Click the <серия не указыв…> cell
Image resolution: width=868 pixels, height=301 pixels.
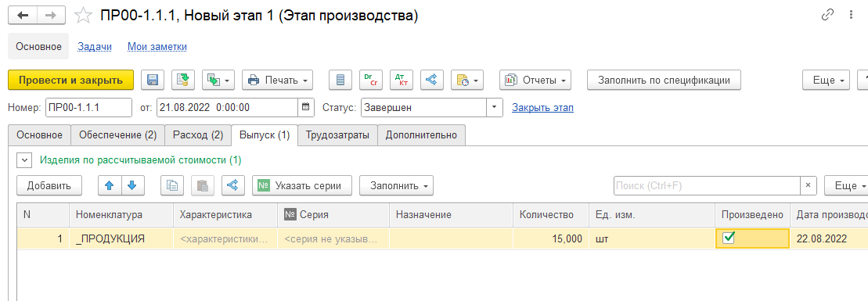(x=333, y=239)
